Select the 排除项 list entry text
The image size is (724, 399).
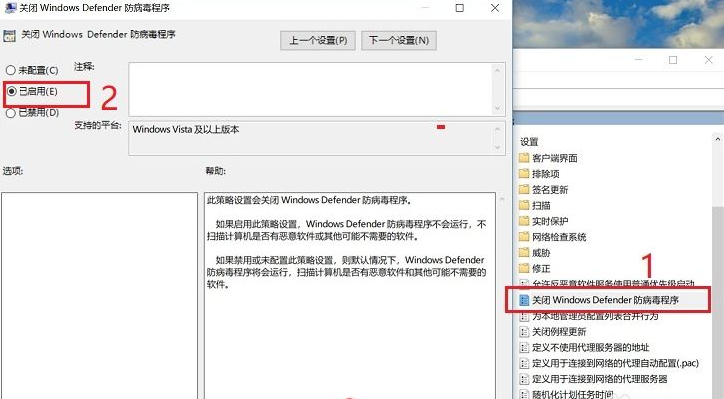(546, 174)
